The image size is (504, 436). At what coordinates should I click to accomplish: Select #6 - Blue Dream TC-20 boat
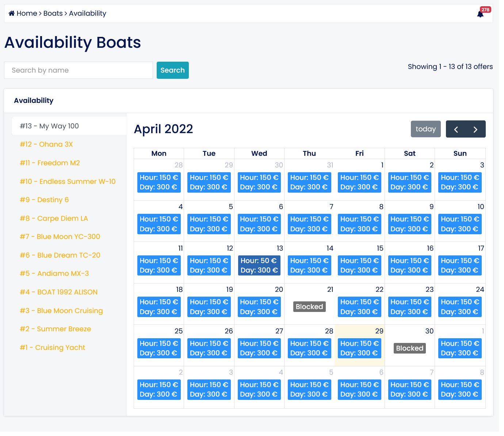[x=60, y=255]
